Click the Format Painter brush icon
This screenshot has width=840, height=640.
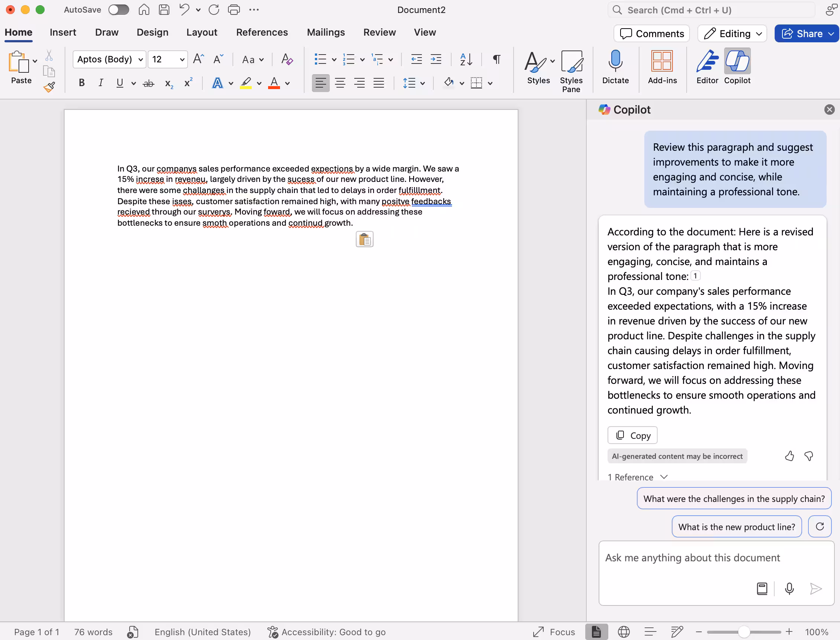click(49, 87)
